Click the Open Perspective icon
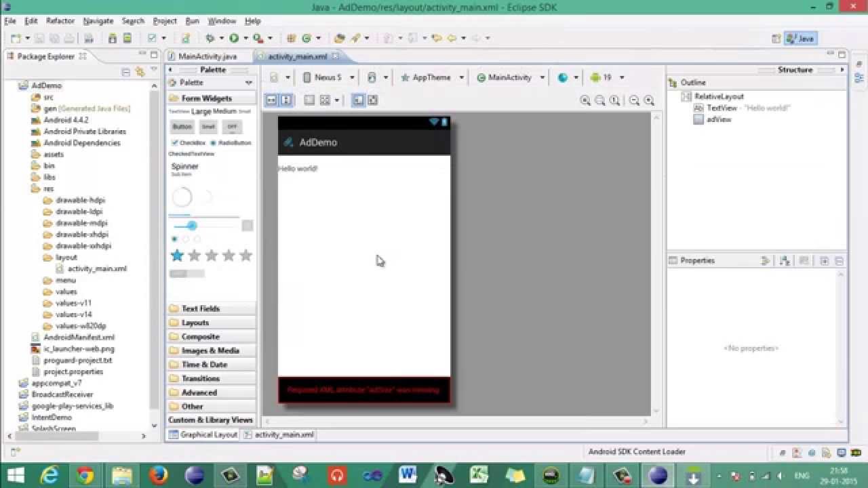 (776, 39)
